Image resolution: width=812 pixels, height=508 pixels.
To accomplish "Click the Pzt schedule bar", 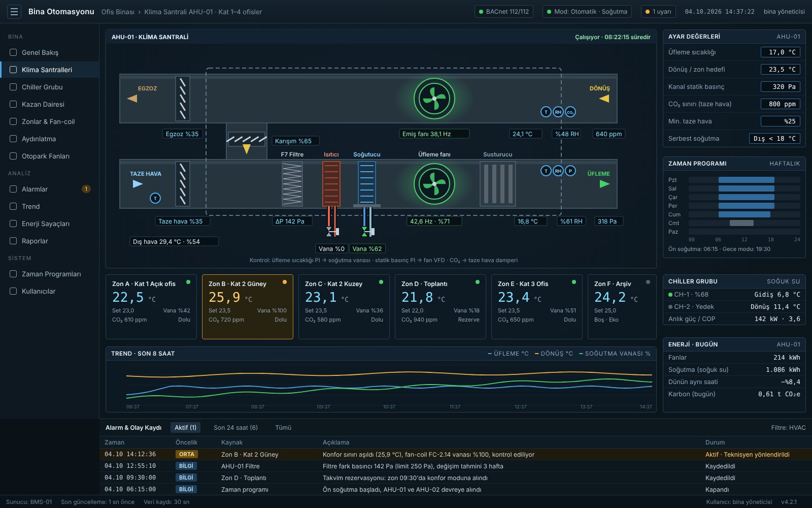I will click(747, 180).
